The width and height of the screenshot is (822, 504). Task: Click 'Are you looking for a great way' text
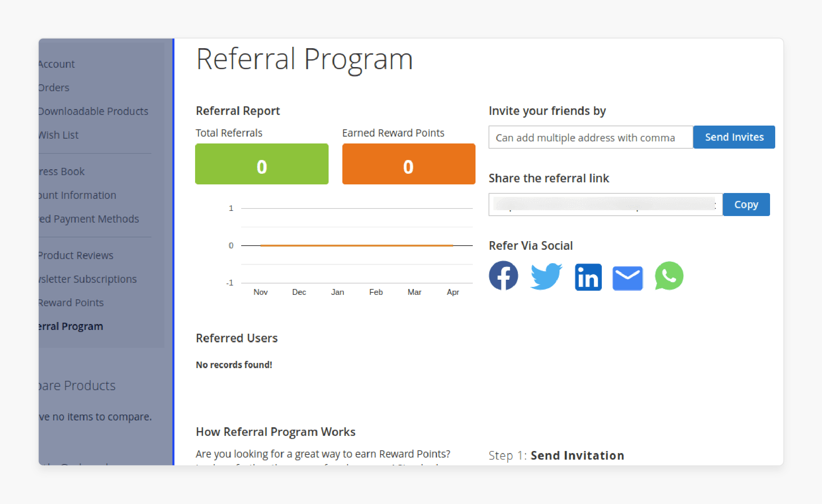(323, 454)
